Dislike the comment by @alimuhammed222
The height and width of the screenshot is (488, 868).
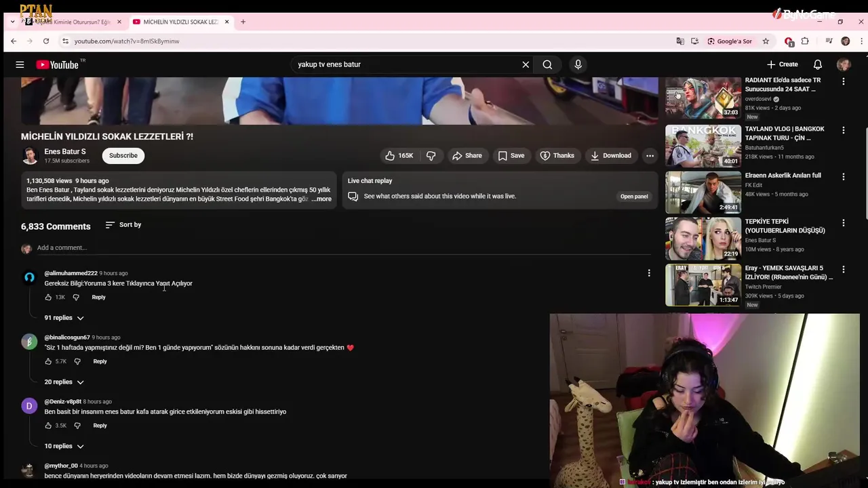tap(76, 298)
